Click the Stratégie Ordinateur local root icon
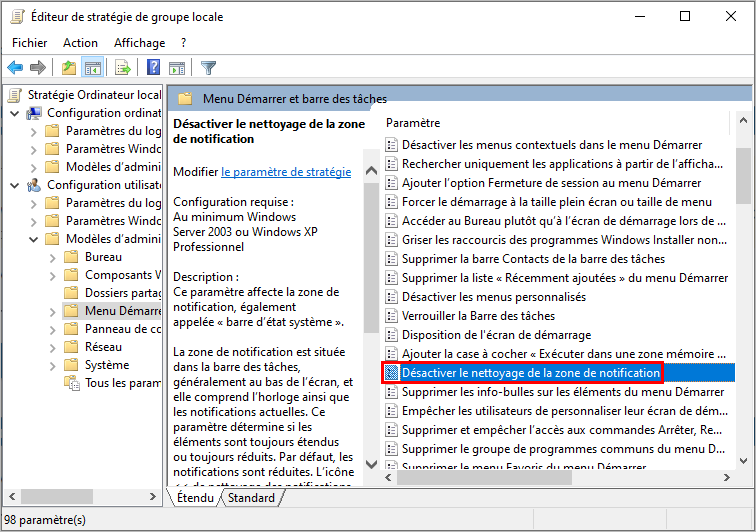The image size is (756, 532). tap(15, 95)
